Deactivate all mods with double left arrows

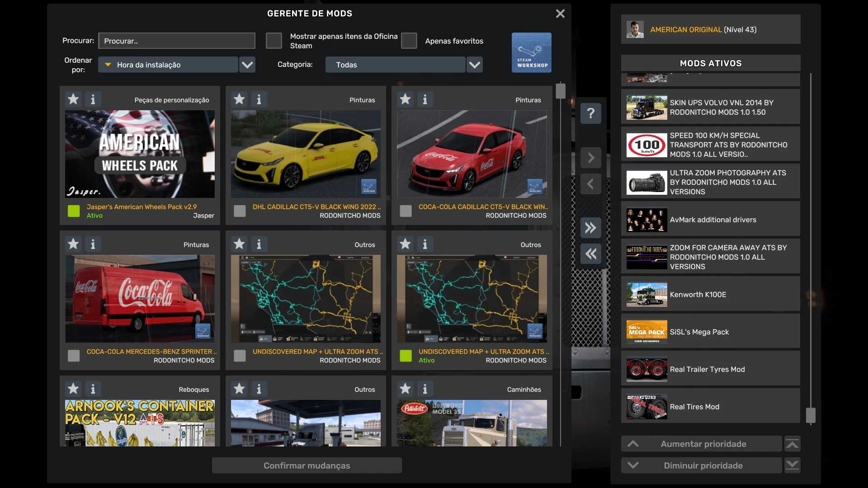590,254
